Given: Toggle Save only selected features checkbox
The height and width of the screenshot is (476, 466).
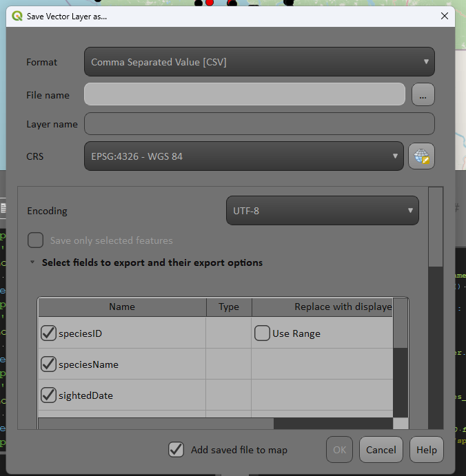Looking at the screenshot, I should (x=36, y=240).
